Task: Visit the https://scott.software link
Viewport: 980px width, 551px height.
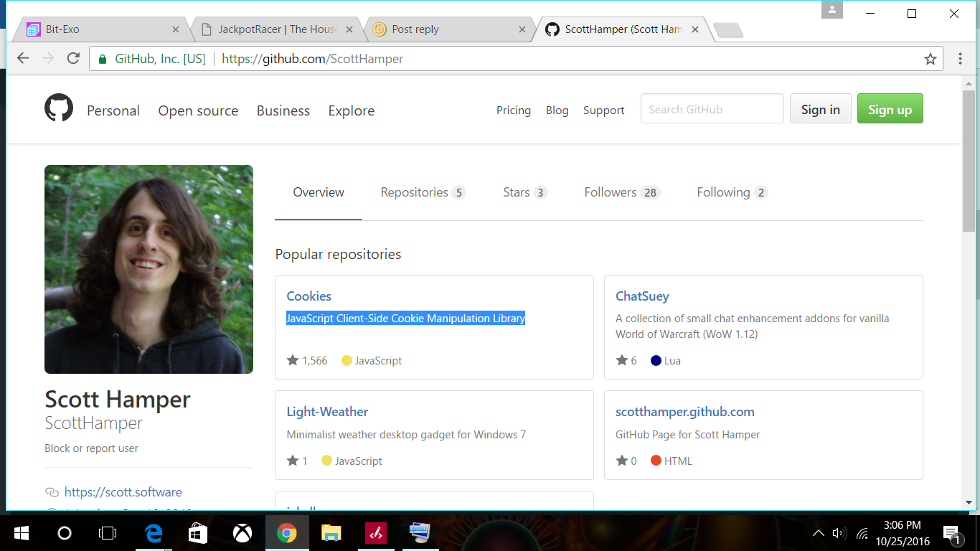Action: pyautogui.click(x=123, y=492)
